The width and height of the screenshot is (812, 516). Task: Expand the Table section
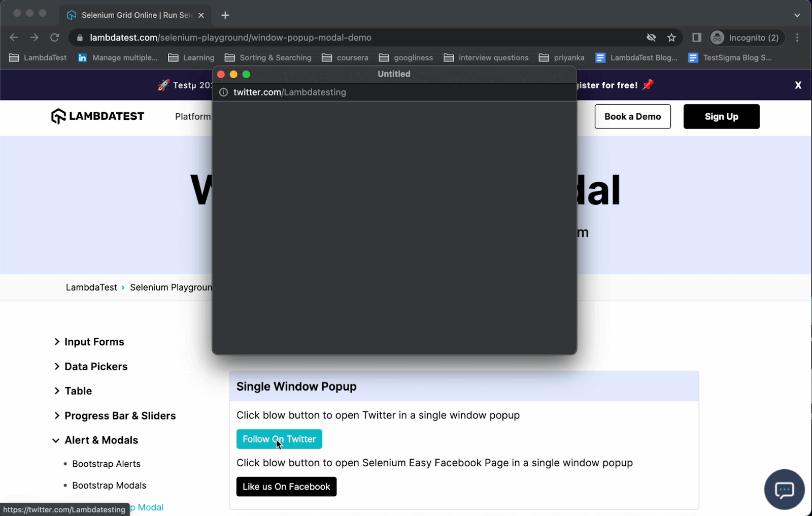click(x=73, y=391)
